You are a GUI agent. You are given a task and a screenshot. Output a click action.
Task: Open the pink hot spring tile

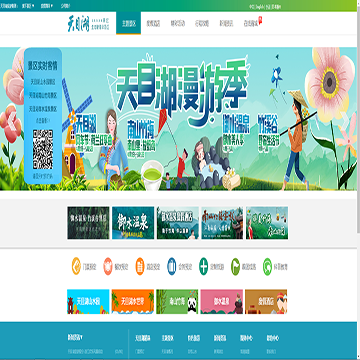point(222,301)
